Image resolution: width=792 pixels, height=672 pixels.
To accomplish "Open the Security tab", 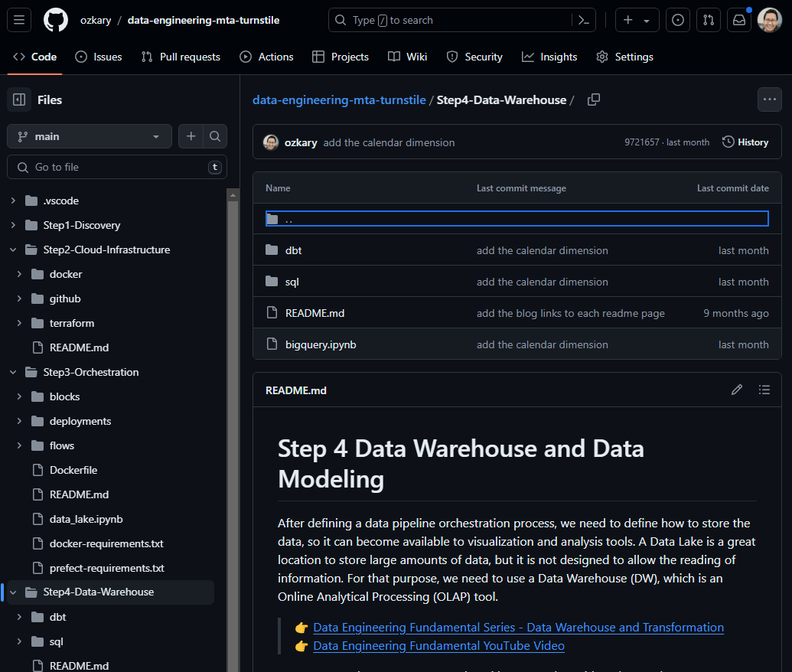I will point(474,57).
